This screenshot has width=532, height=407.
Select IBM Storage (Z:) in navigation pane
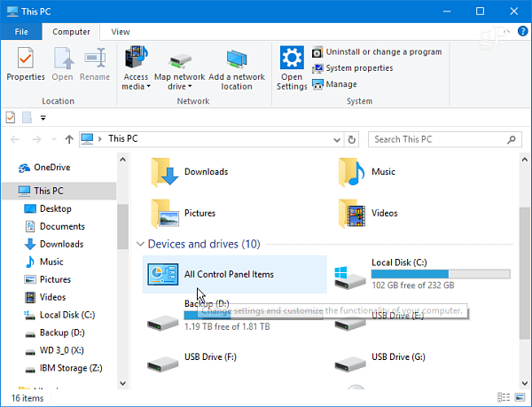[x=64, y=368]
